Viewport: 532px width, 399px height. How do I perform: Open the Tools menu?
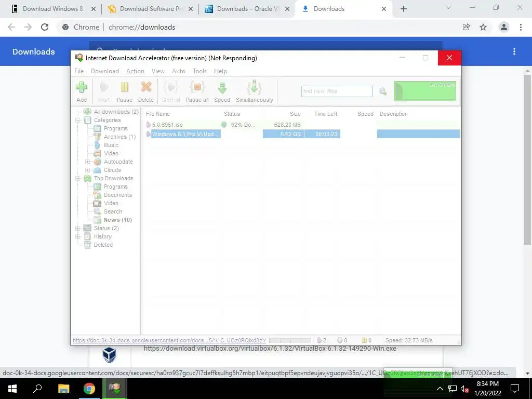click(x=200, y=71)
